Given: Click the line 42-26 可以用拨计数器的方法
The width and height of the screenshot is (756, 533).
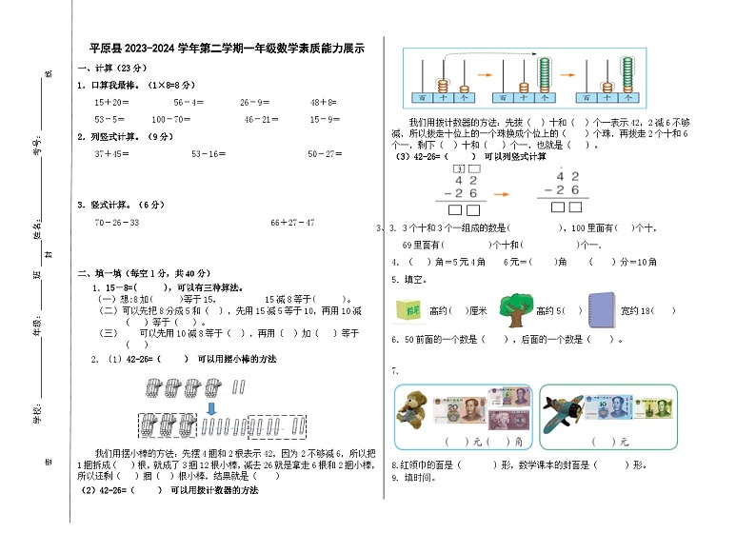Looking at the screenshot, I should (x=169, y=490).
